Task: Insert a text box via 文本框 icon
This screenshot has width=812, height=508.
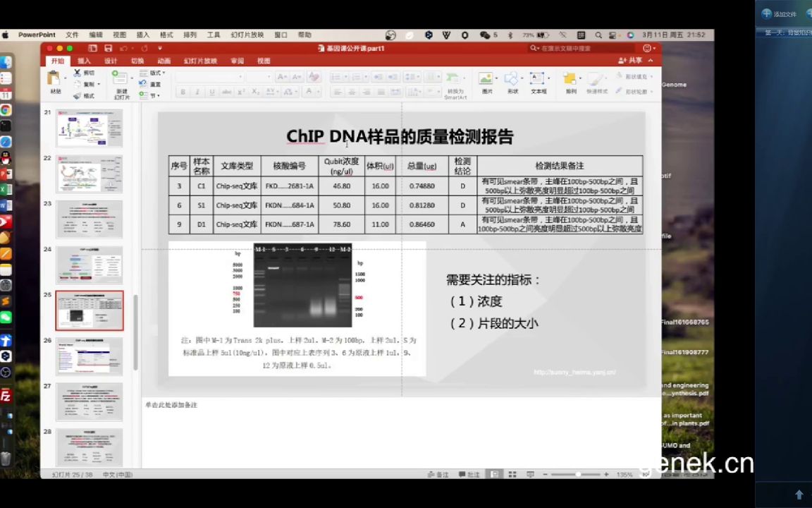Action: (538, 78)
